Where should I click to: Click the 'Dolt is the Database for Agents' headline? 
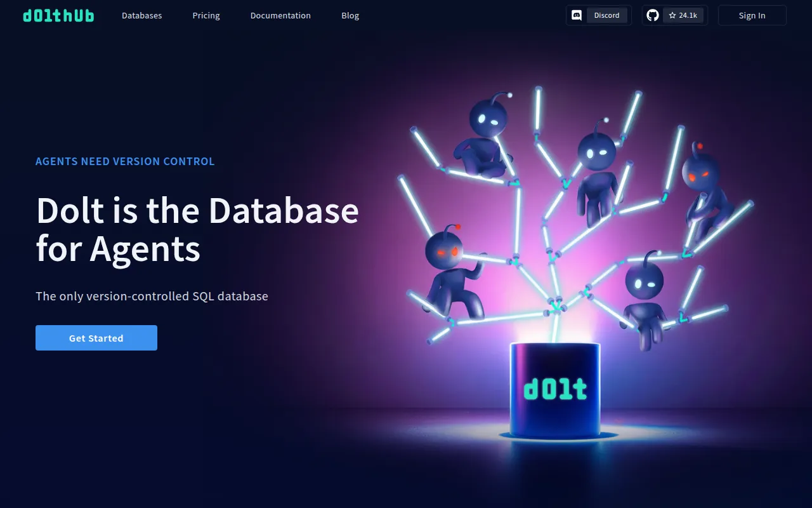tap(197, 229)
